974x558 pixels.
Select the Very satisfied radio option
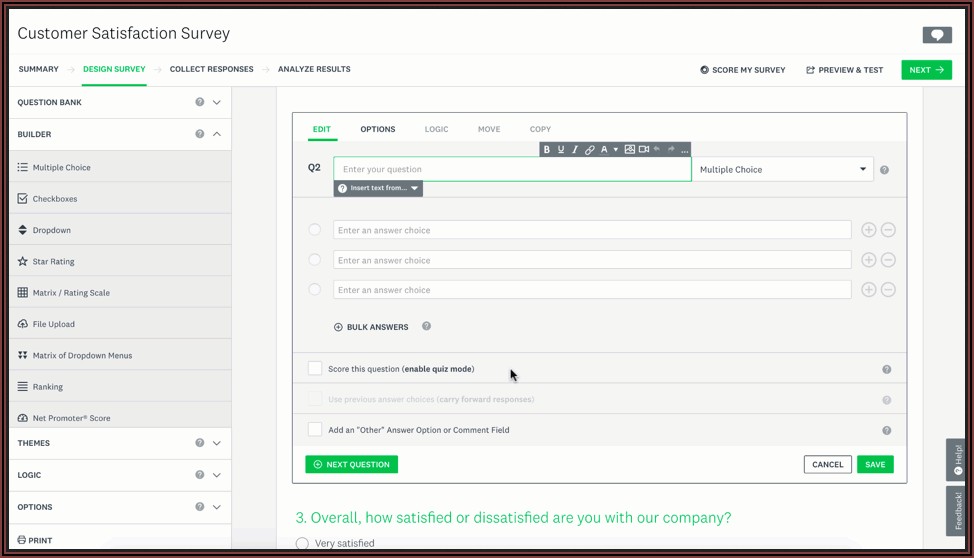(x=302, y=544)
